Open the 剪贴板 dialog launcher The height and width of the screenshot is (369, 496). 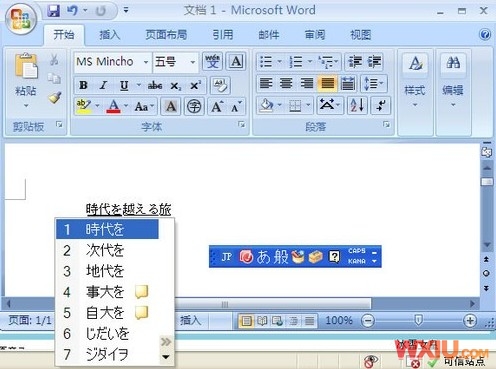[x=59, y=125]
